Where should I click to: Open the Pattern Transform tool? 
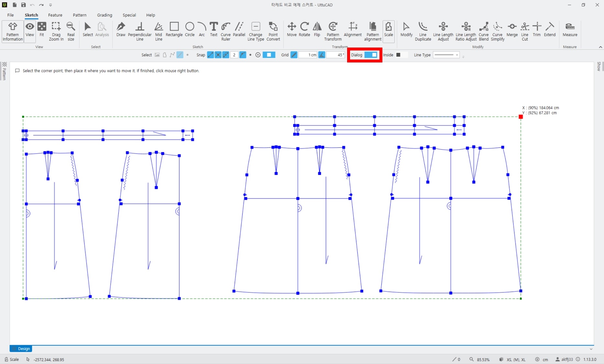(333, 31)
